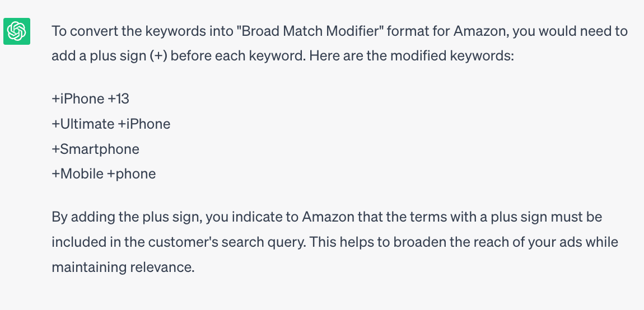
Task: Click 'Here are the modified keywords:' text
Action: tap(412, 57)
